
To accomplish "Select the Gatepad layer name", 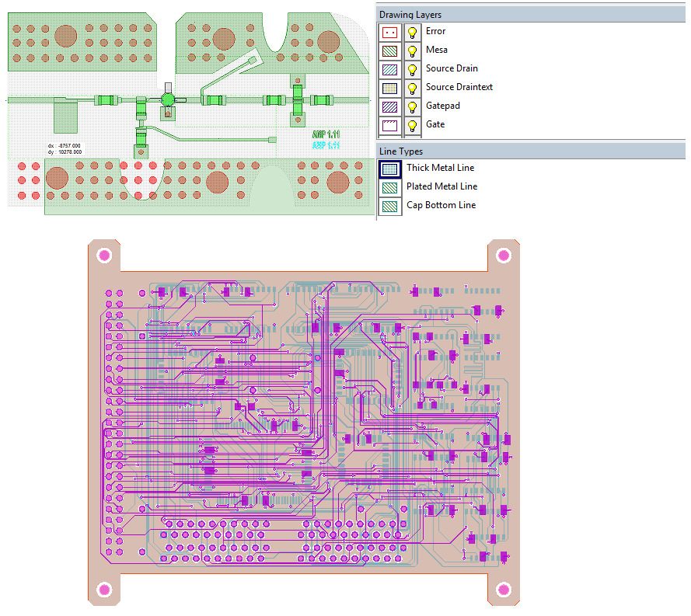I will click(x=443, y=106).
